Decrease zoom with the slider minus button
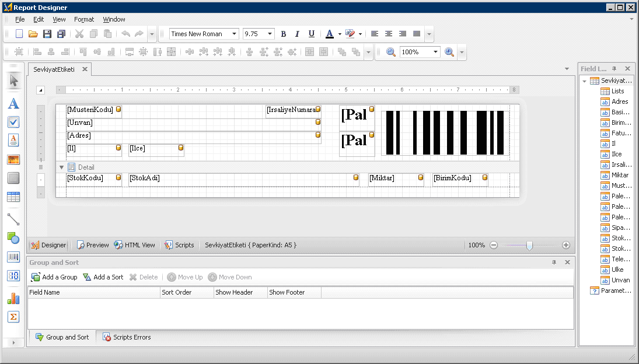639x364 pixels. (x=494, y=245)
